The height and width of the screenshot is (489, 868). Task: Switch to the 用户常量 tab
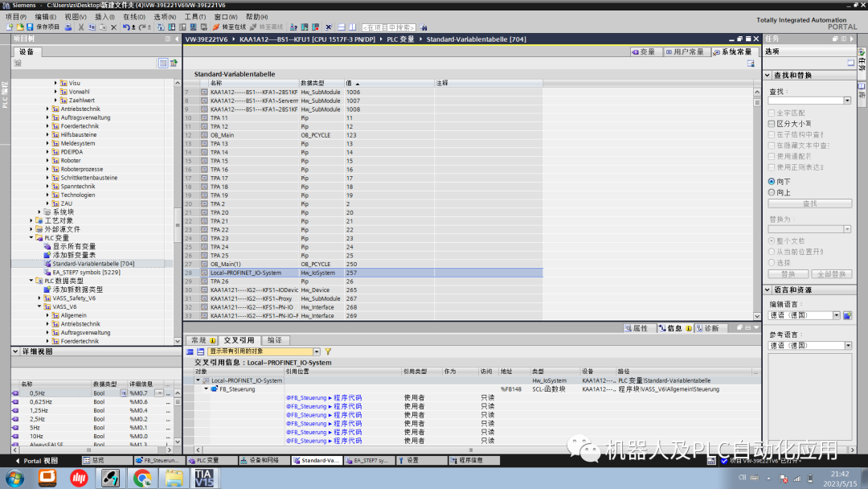pos(685,51)
